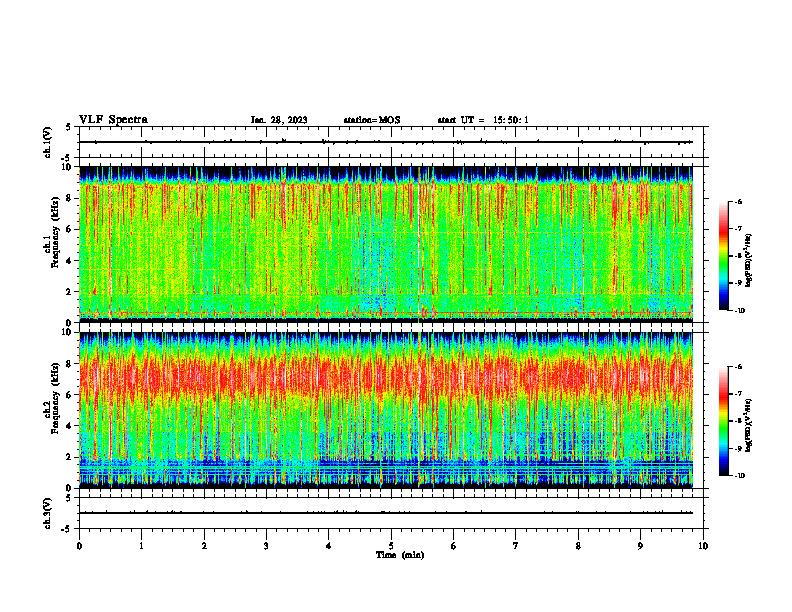Click time axis tick label "8"
The height and width of the screenshot is (612, 792).
point(578,546)
